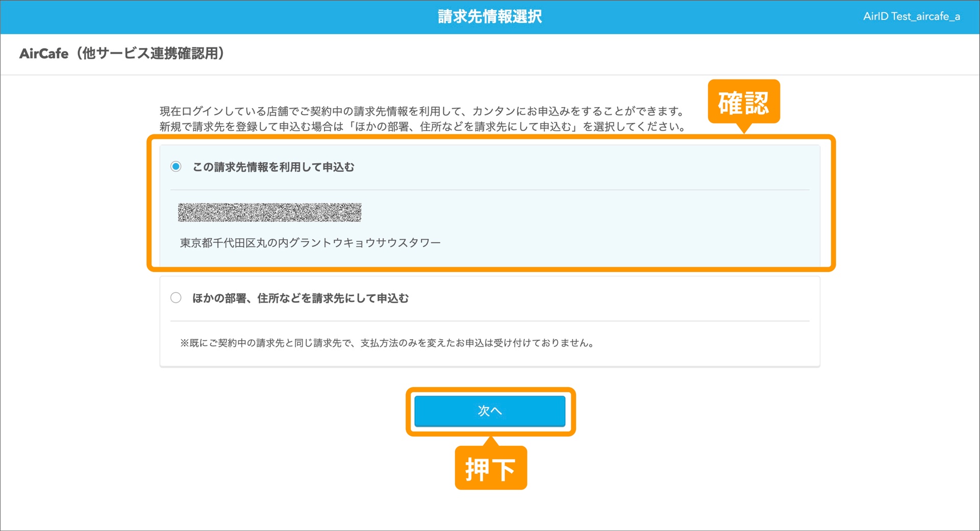Click the 現在ログインしている店舗で instruction line
This screenshot has width=980, height=531.
421,111
